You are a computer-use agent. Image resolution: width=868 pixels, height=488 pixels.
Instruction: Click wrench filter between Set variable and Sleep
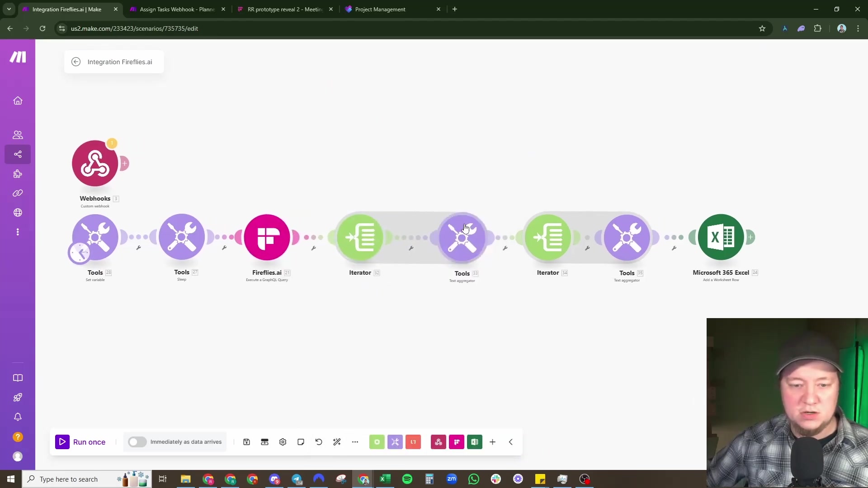coord(138,248)
